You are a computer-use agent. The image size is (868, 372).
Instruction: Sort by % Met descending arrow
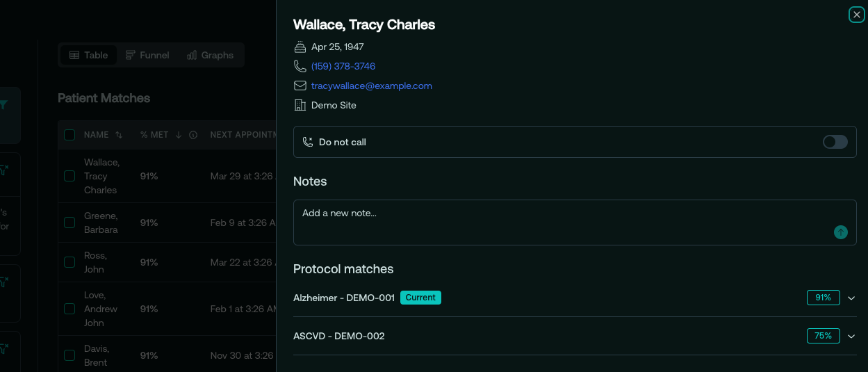[179, 135]
